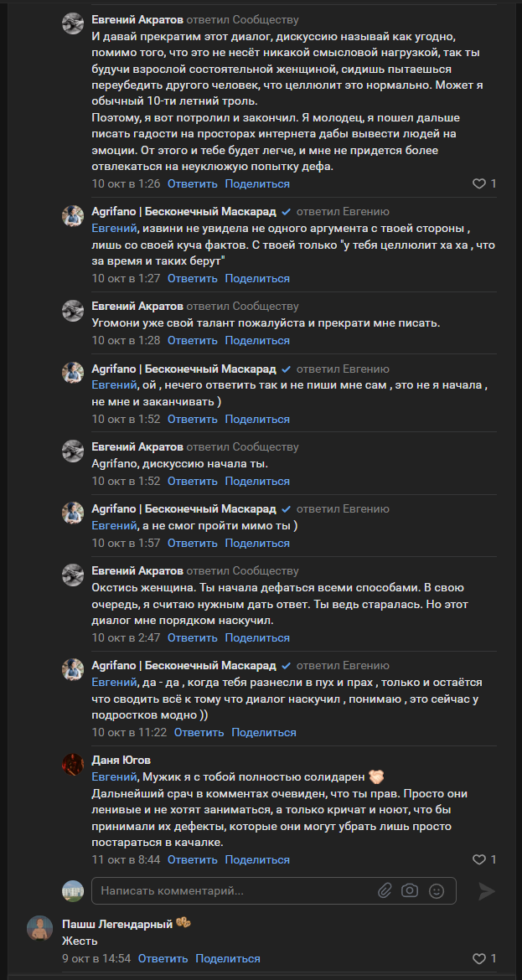522x980 pixels.
Task: Toggle the heart on Пашш Легендарный's comment
Action: pos(479,958)
